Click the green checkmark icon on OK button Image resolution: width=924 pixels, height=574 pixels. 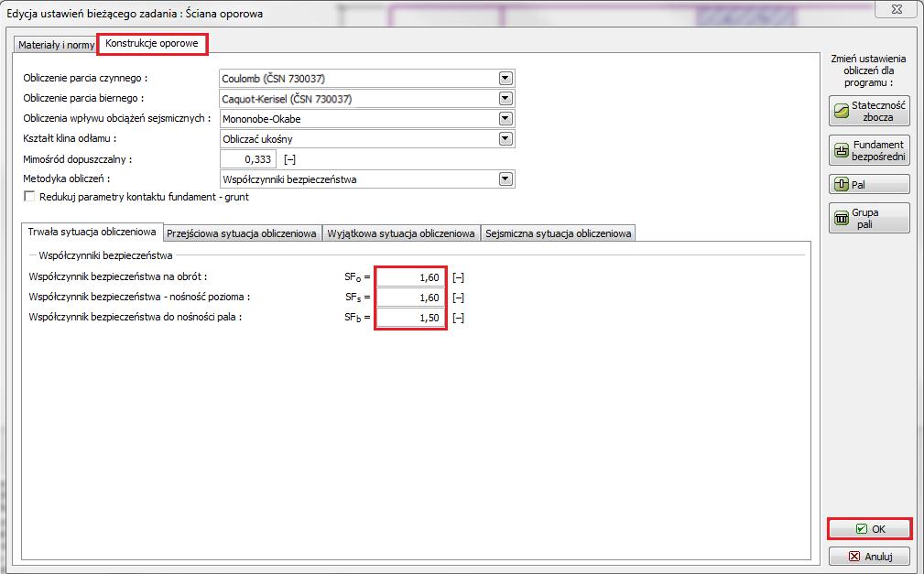[x=862, y=529]
